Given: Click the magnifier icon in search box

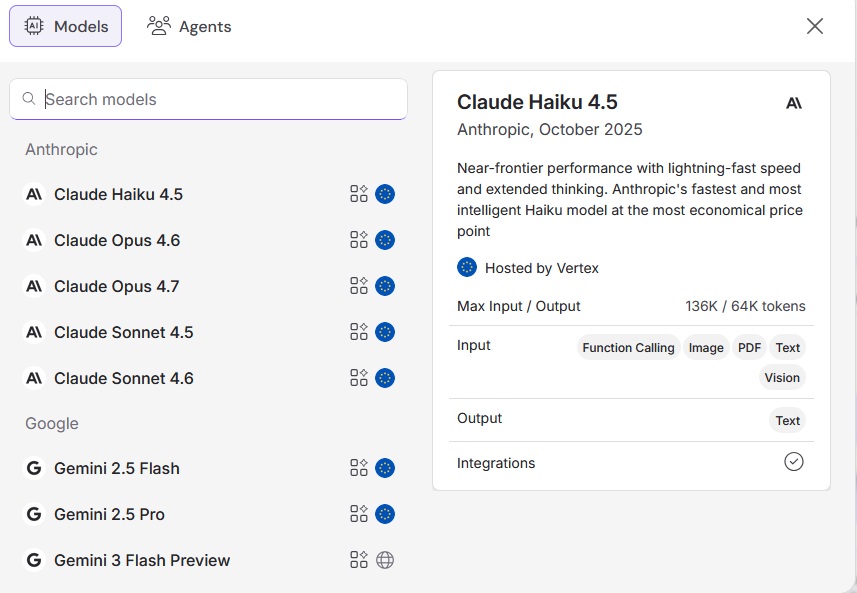Looking at the screenshot, I should pos(28,98).
